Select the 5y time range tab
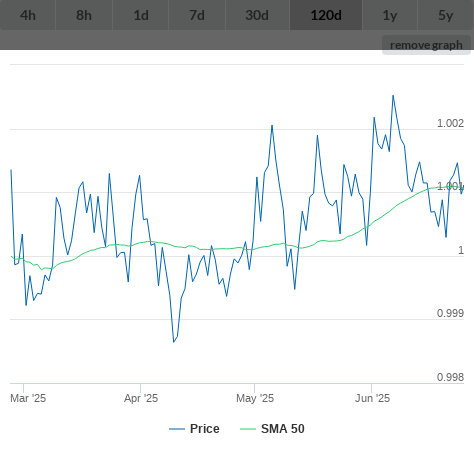 pyautogui.click(x=446, y=15)
